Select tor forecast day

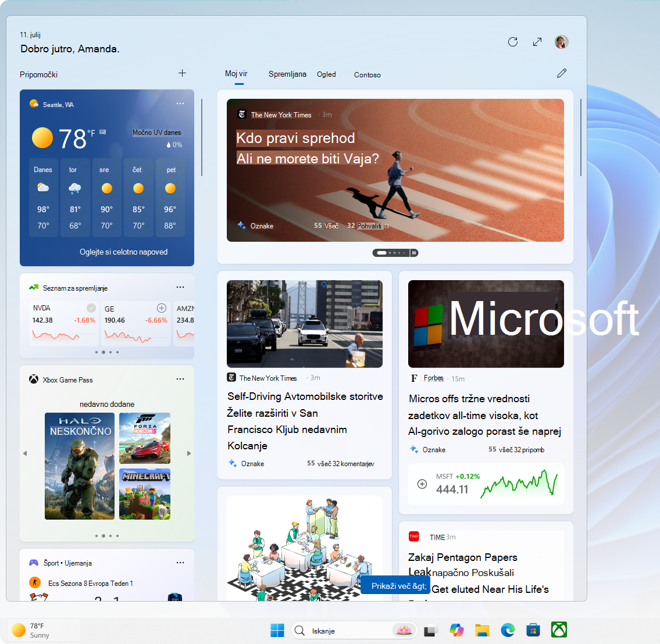[75, 198]
